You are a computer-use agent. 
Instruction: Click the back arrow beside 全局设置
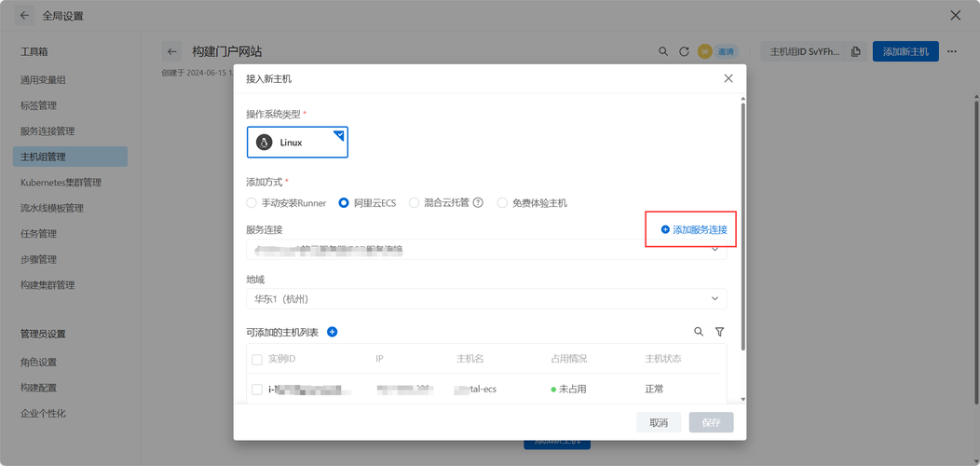(24, 16)
